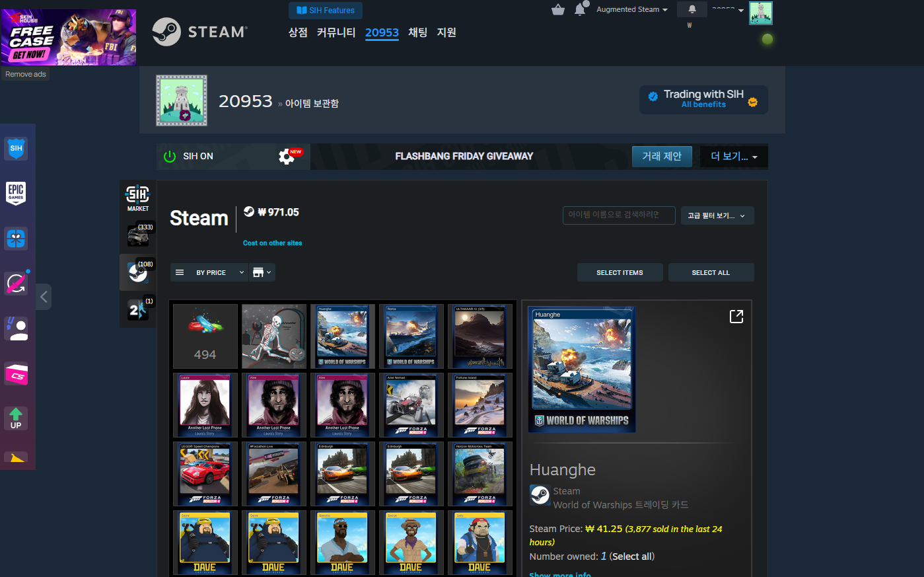Viewport: 924px width, 577px height.
Task: Select the 20953 profile menu item
Action: coord(382,32)
